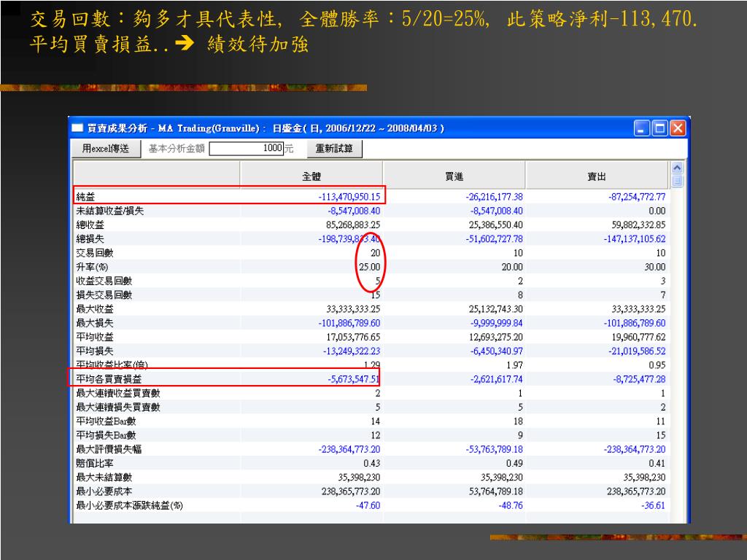Image resolution: width=747 pixels, height=560 pixels.
Task: Select the 損失交易回數 row label
Action: coord(104,295)
